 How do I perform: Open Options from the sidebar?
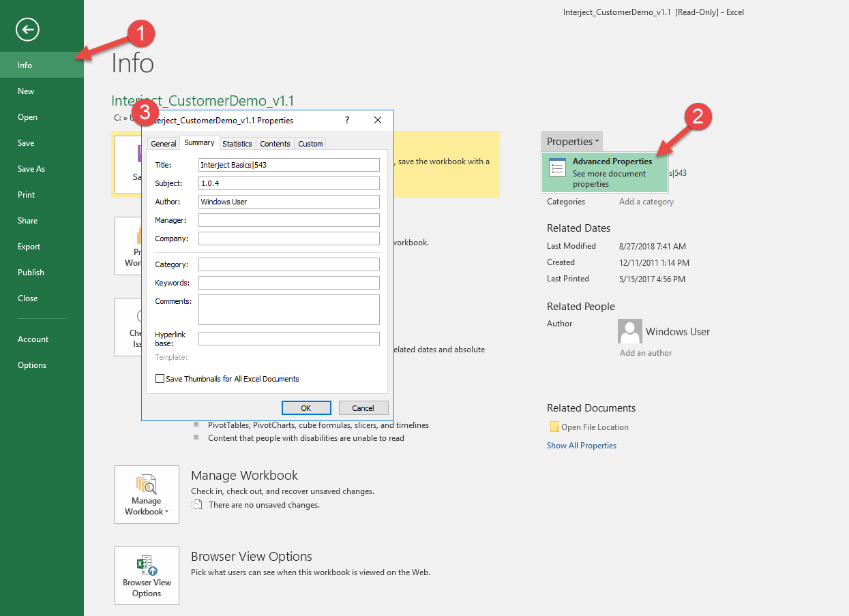click(x=42, y=365)
